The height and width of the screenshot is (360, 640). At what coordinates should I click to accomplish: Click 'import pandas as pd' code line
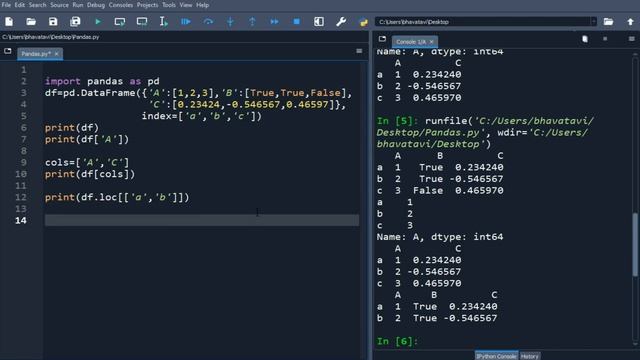point(102,81)
